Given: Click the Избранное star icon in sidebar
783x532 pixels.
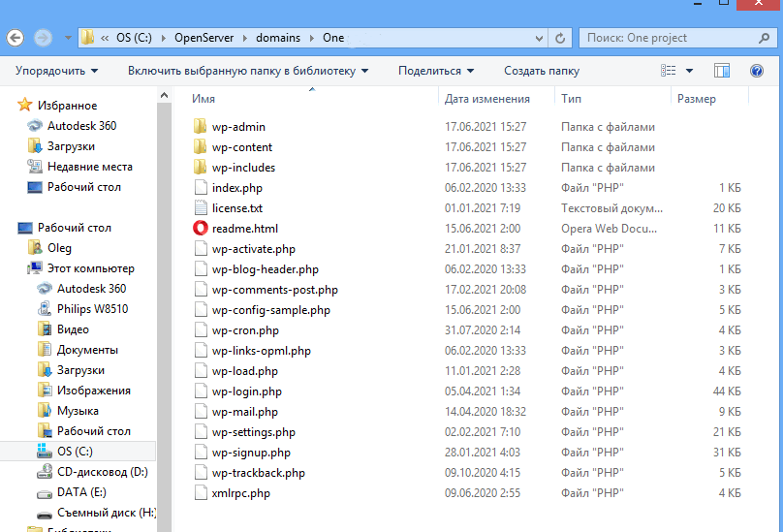Looking at the screenshot, I should point(24,105).
